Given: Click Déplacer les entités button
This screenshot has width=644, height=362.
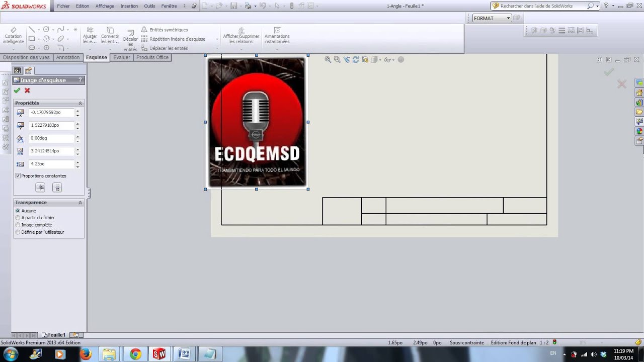Looking at the screenshot, I should coord(165,48).
